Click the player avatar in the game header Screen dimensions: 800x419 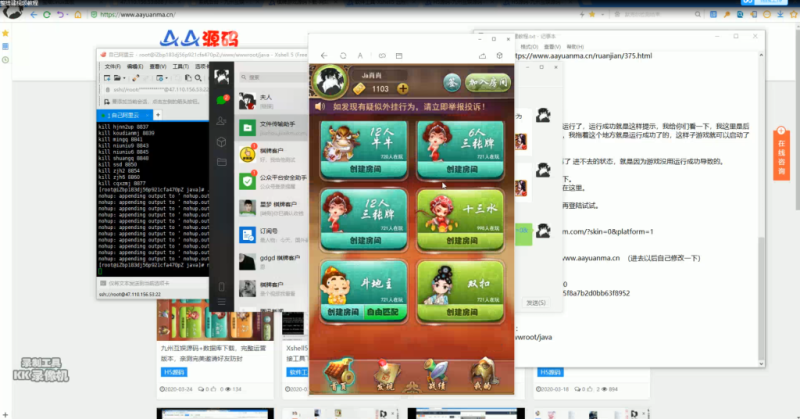(326, 80)
